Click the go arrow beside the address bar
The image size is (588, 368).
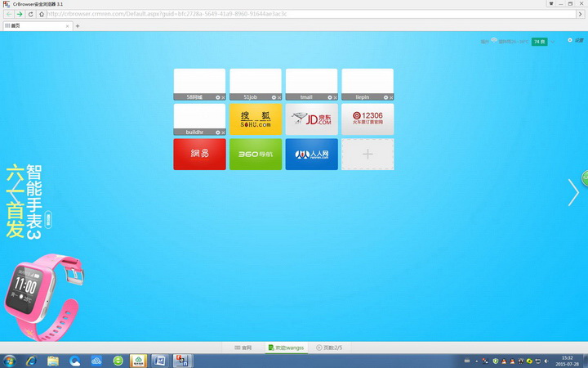tap(581, 14)
